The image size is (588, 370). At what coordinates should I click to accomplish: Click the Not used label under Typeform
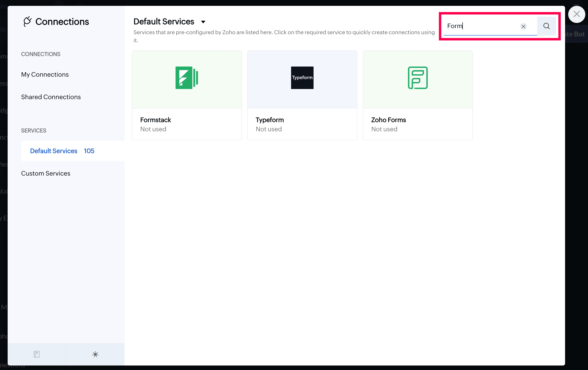click(x=269, y=129)
